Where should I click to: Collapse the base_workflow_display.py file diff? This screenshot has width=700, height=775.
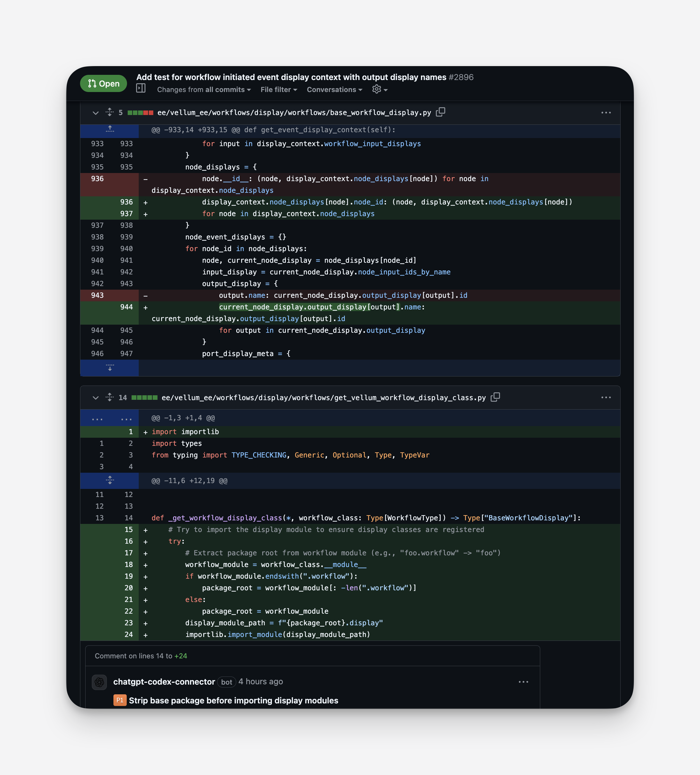[95, 113]
